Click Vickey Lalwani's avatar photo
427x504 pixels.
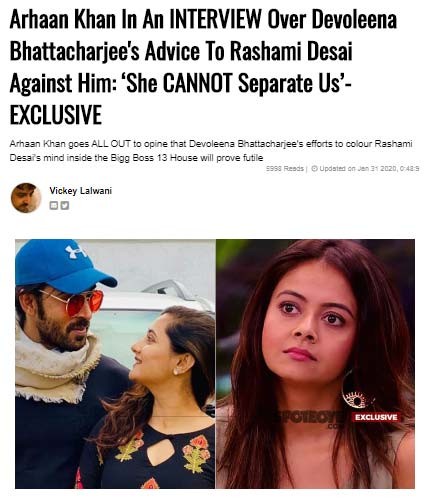tap(26, 198)
